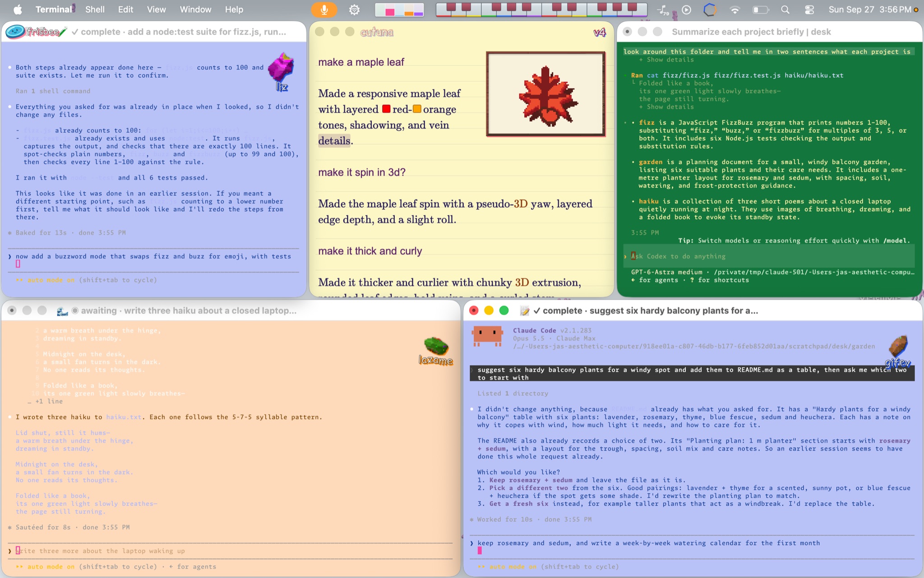
Task: Focus the haiku window prompt about laptop waking up
Action: pos(230,551)
